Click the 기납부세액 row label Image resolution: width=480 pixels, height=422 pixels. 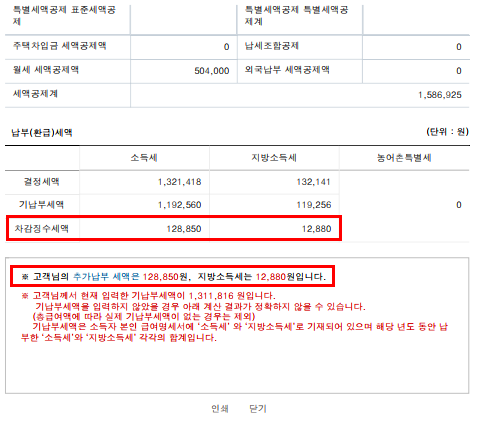(41, 205)
